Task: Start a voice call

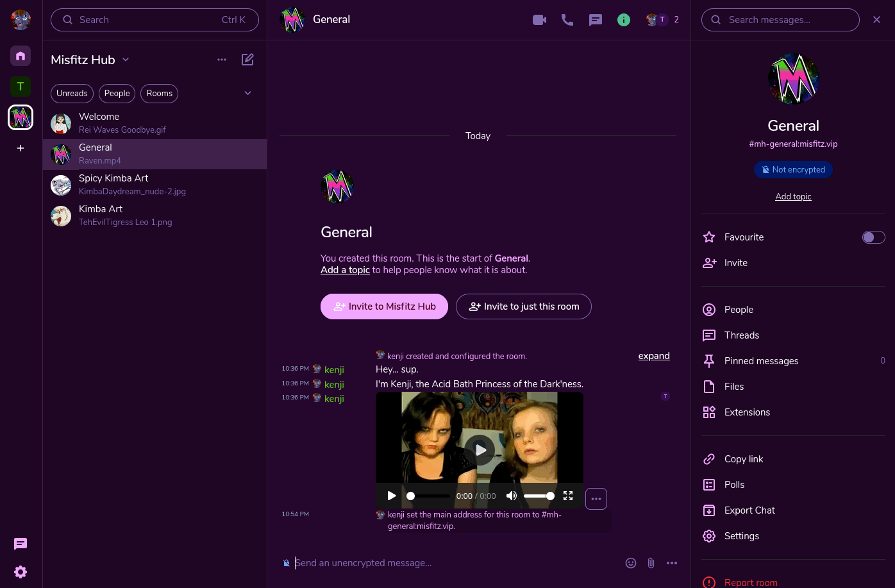Action: point(567,20)
